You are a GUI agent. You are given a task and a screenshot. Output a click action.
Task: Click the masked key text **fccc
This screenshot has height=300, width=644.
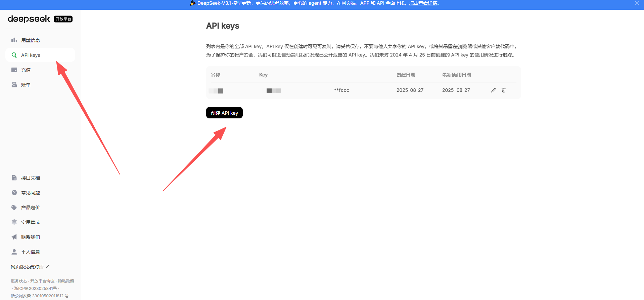[x=341, y=90]
